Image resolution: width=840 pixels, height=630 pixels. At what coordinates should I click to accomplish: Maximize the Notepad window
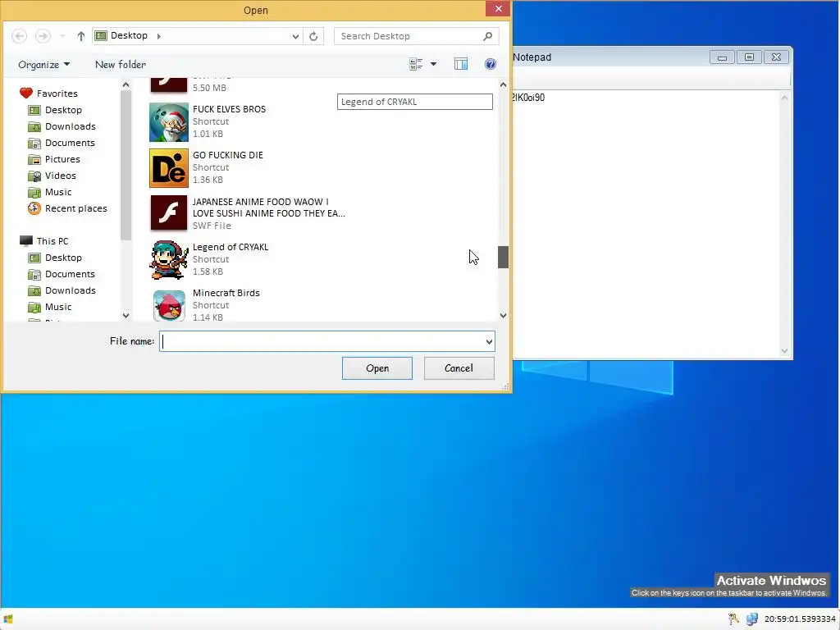click(x=749, y=57)
